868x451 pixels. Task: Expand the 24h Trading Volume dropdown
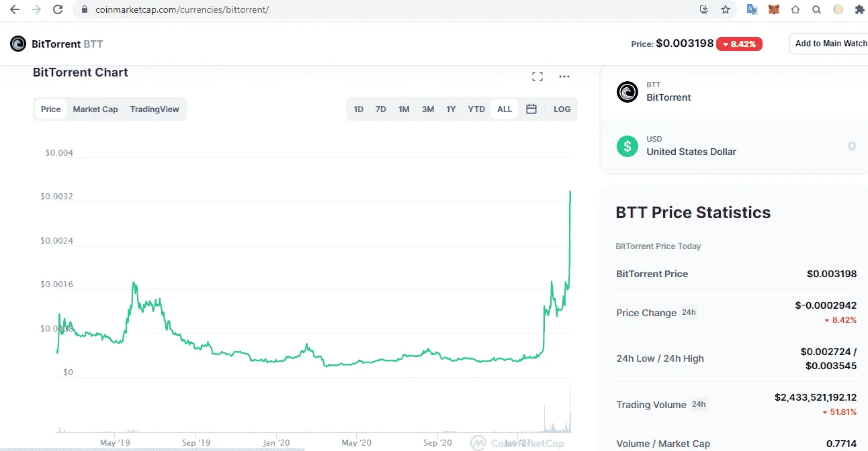tap(699, 404)
